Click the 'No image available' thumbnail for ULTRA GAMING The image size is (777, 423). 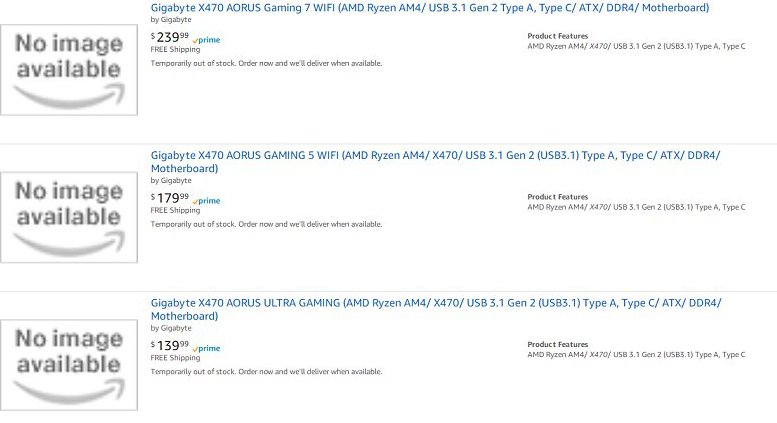(69, 365)
